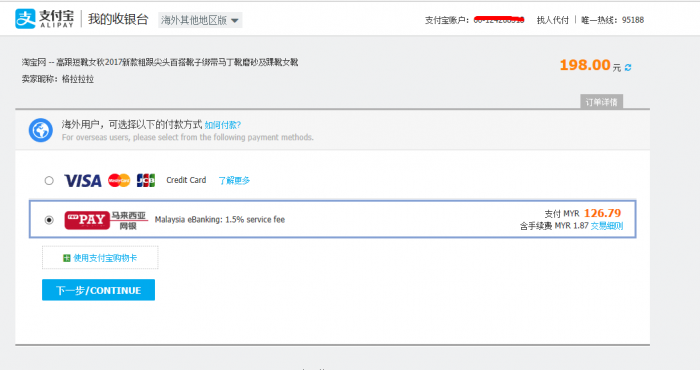
Task: Click the 如何付款? help link
Action: tap(223, 125)
